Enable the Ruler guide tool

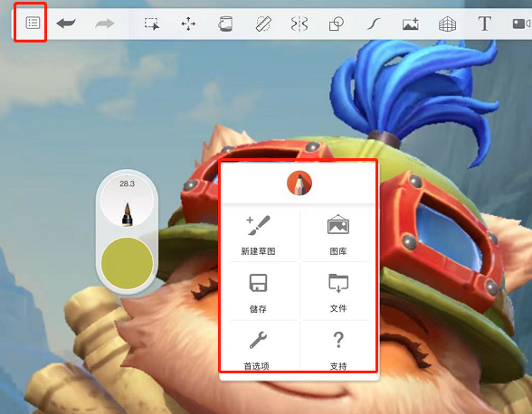[263, 24]
